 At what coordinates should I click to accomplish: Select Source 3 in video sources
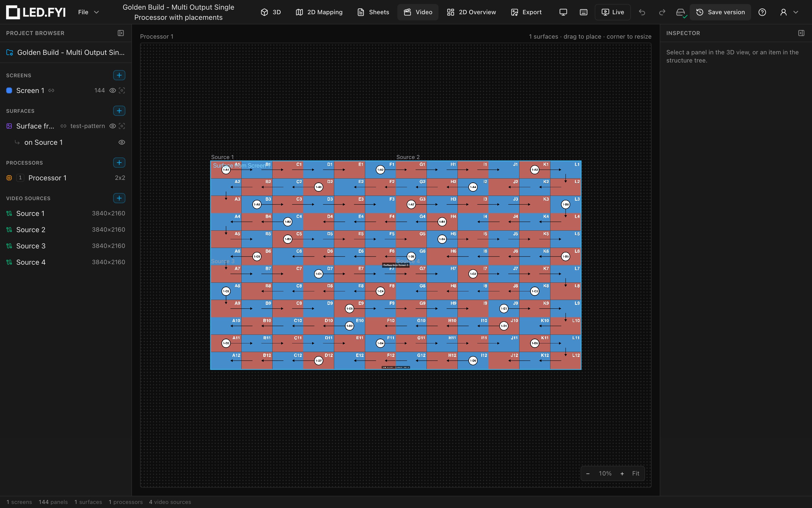coord(66,246)
